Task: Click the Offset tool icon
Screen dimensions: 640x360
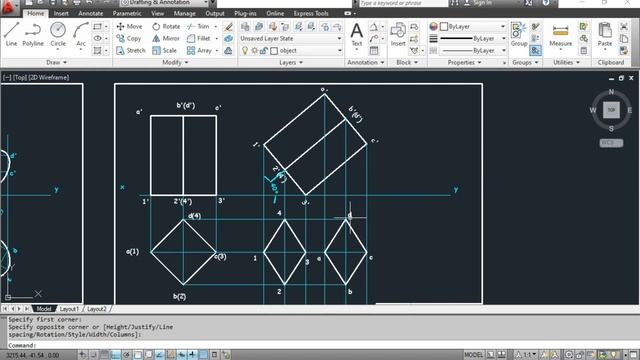Action: pyautogui.click(x=229, y=51)
